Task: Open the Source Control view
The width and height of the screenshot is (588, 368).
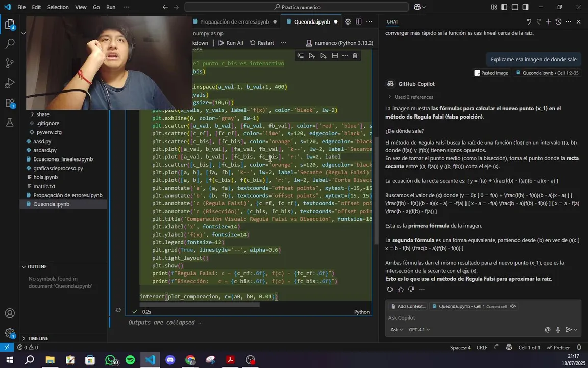Action: pyautogui.click(x=10, y=63)
